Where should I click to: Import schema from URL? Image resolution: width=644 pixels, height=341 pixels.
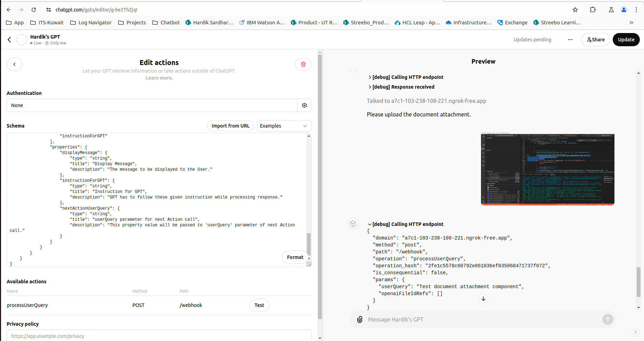pyautogui.click(x=230, y=126)
